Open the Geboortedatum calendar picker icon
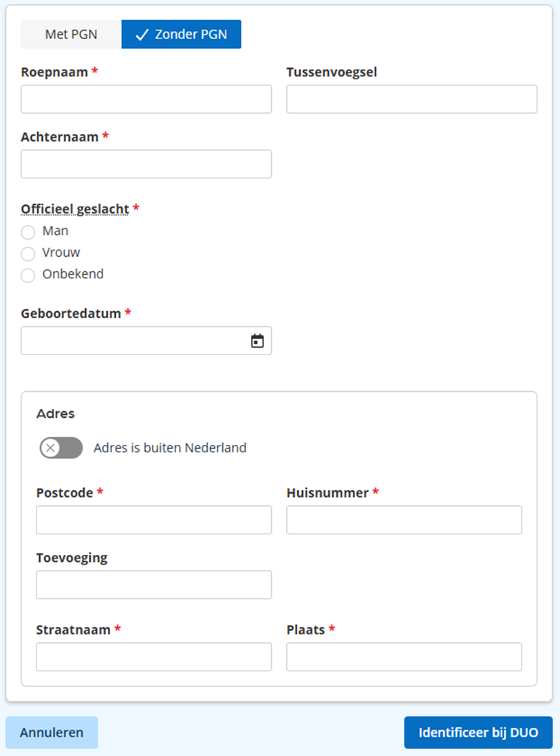Screen dimensions: 560x756 [257, 341]
